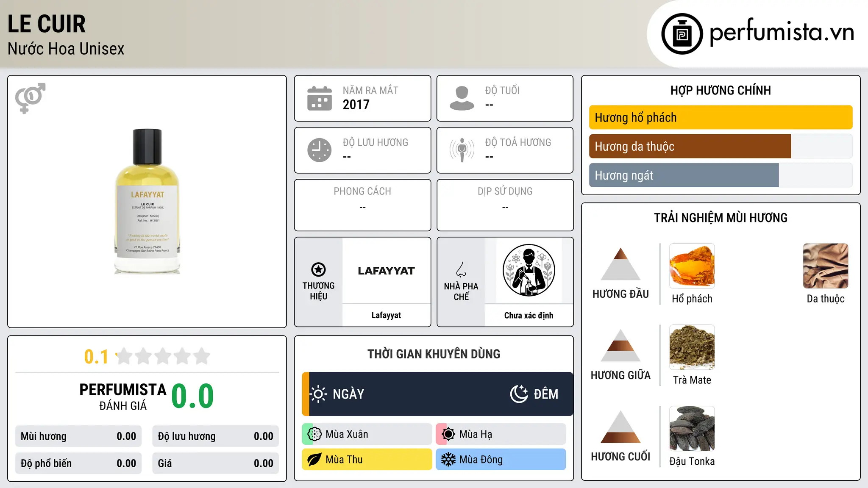
Task: Click the green 0.0 Perfumista score
Action: pos(192,396)
